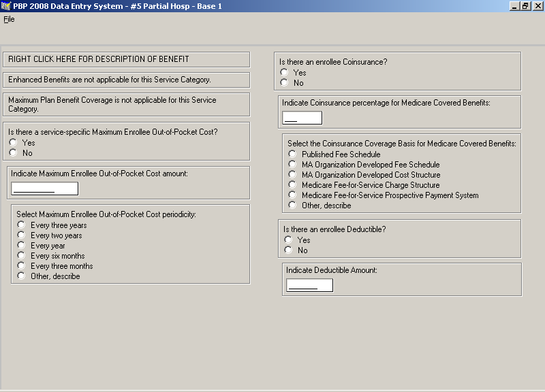
Task: Click 'Indicate Maximum Enrollee Out-of-Pocket Cost amount' label
Action: (99, 174)
